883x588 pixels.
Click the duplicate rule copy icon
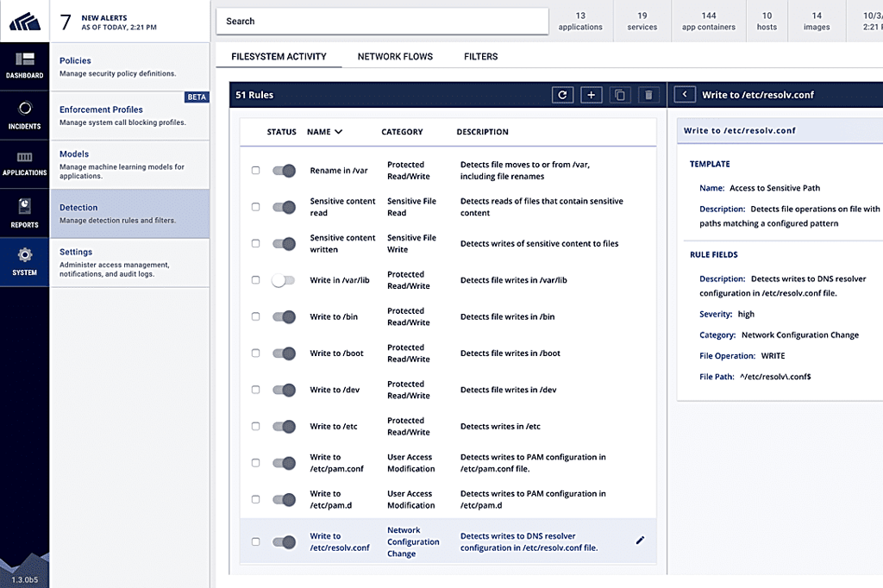point(620,95)
